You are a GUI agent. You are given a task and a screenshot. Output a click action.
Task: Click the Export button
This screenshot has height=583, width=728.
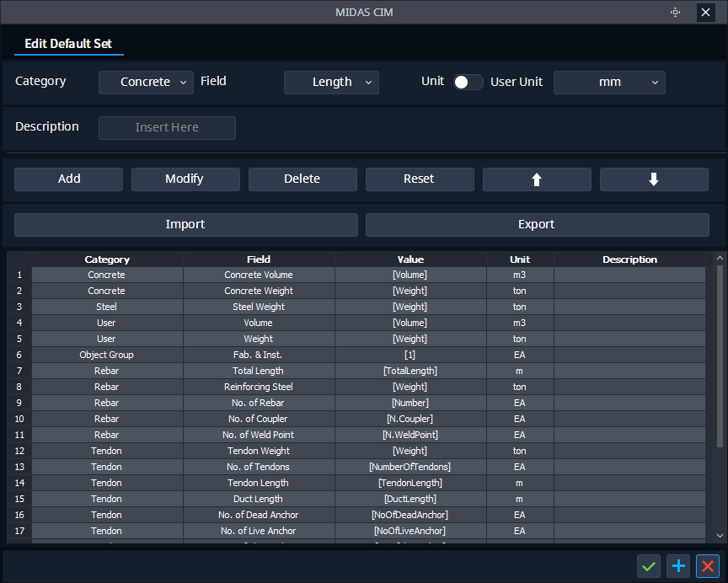(538, 225)
